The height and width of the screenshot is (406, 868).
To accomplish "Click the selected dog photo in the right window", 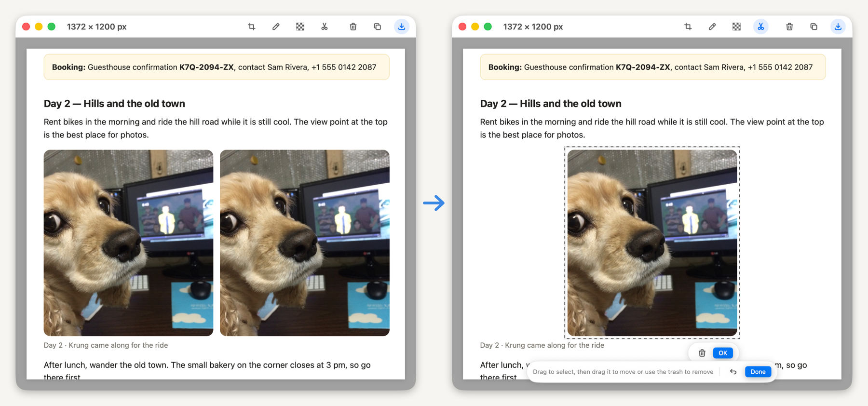I will (x=652, y=243).
